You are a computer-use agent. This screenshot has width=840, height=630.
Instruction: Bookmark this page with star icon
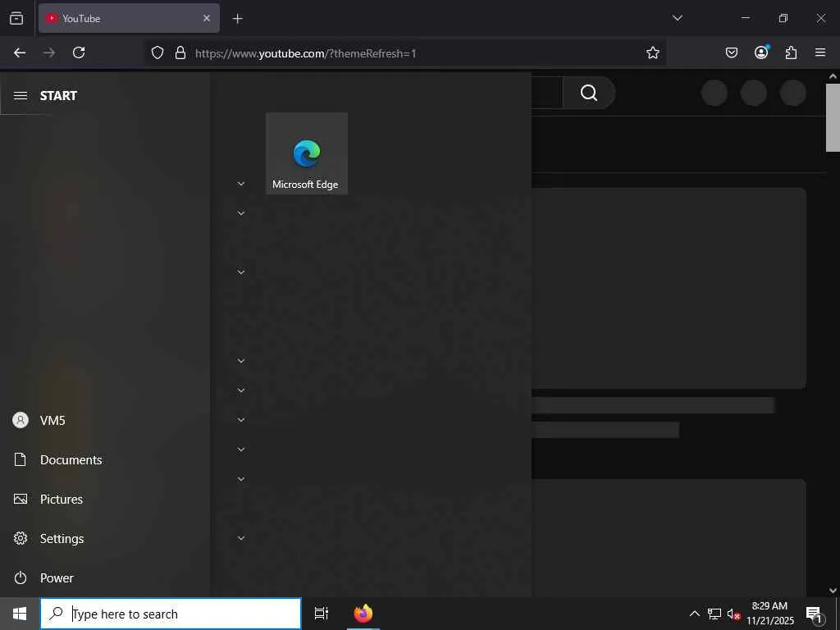pos(652,52)
